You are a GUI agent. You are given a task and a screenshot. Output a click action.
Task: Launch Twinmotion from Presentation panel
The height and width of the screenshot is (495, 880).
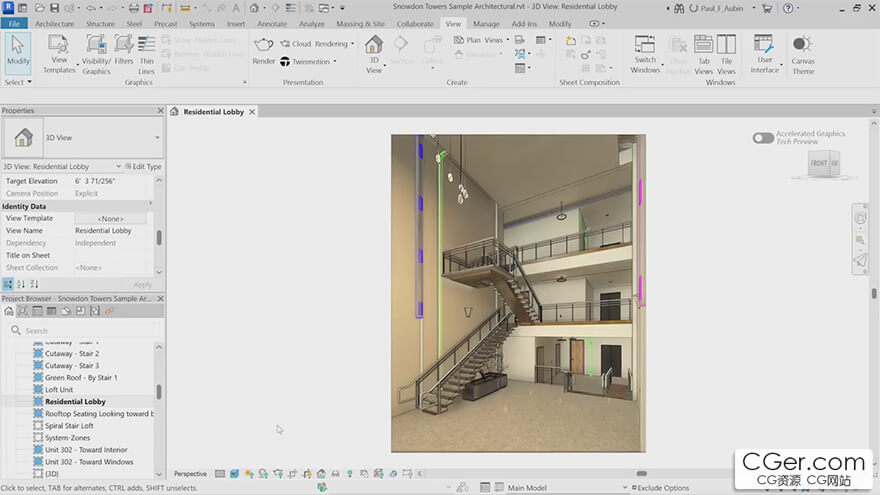[306, 62]
